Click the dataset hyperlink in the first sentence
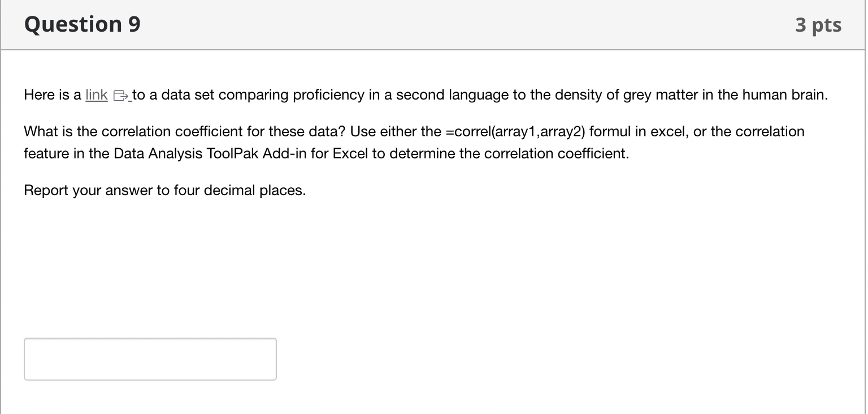This screenshot has width=868, height=414. tap(96, 95)
